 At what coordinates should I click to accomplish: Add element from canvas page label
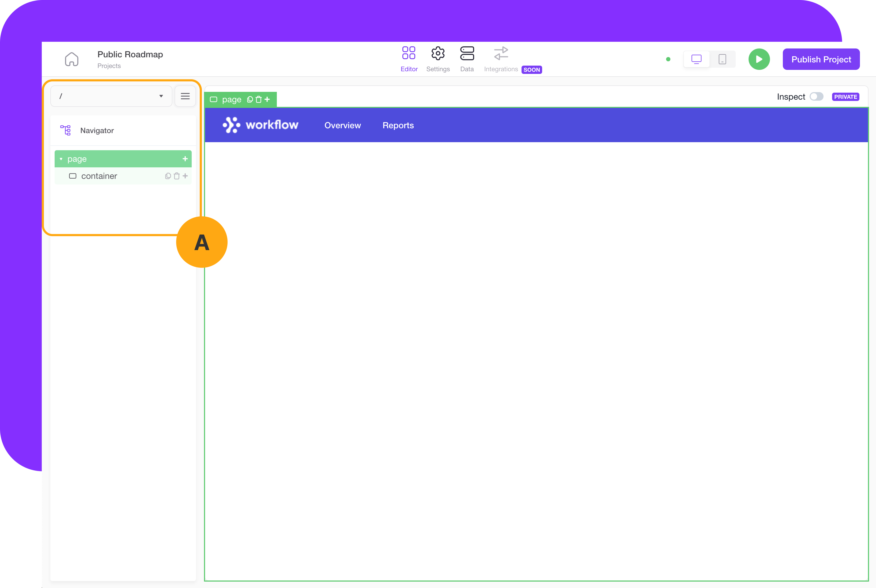click(x=267, y=99)
